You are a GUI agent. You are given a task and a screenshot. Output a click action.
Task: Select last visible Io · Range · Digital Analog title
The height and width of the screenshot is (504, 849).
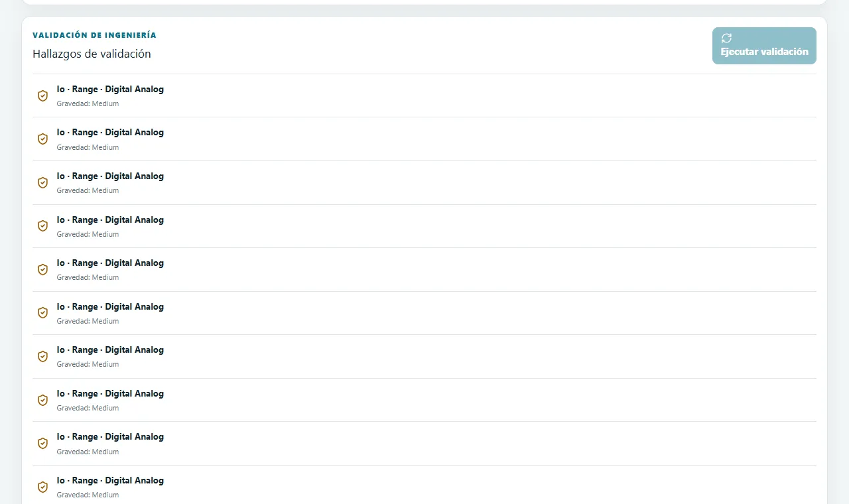[x=110, y=480]
